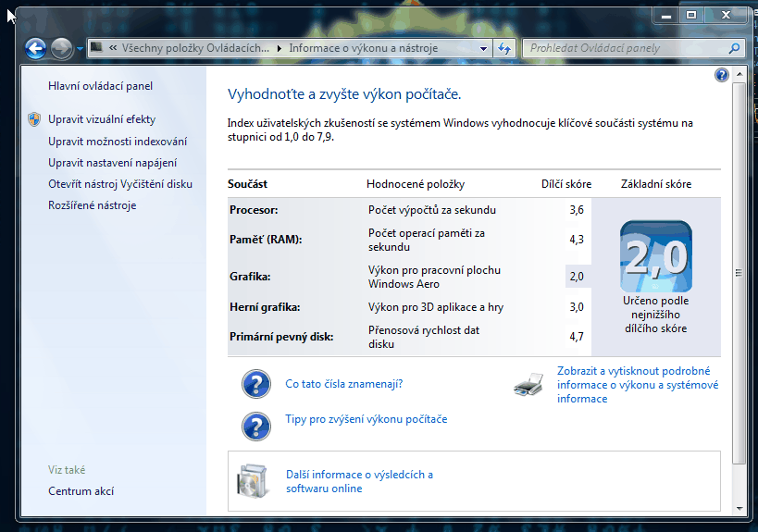Select 'Herní grafika:' row label
This screenshot has height=532, width=758.
coord(265,307)
